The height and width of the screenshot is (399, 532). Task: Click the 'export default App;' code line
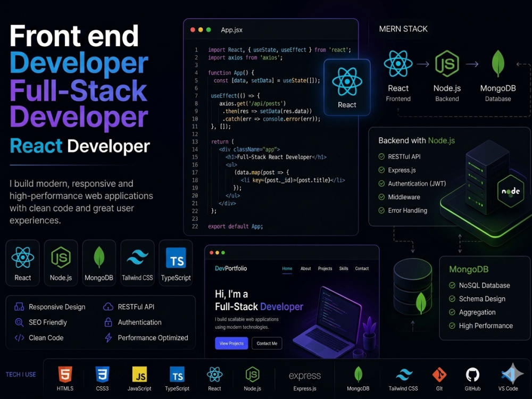coord(236,226)
